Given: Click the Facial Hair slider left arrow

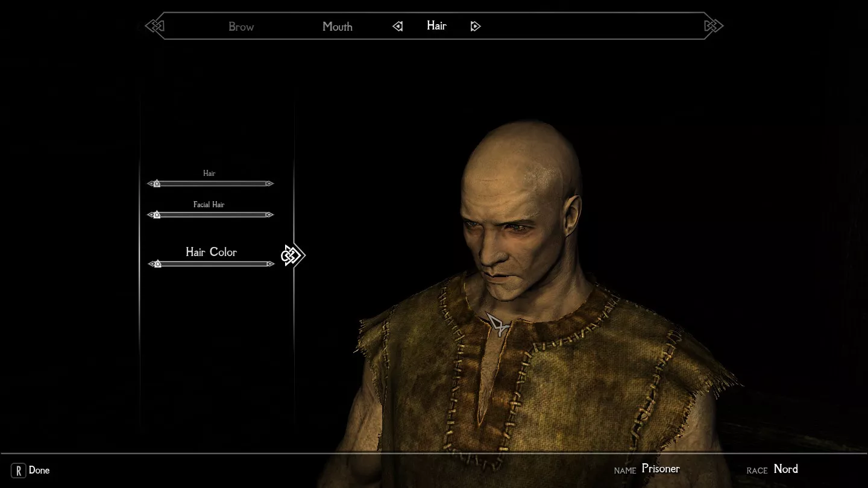Looking at the screenshot, I should point(150,214).
